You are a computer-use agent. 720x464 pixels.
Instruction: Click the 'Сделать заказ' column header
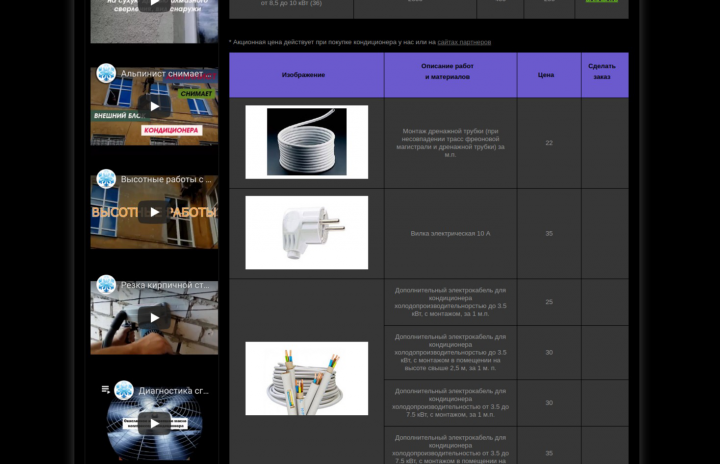(605, 75)
